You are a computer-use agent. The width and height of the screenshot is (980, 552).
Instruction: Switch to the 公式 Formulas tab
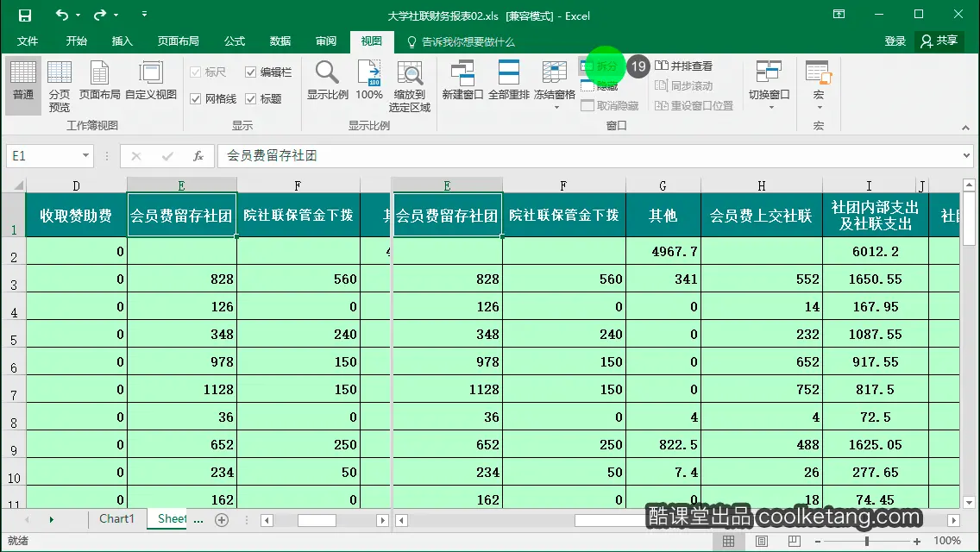point(235,41)
